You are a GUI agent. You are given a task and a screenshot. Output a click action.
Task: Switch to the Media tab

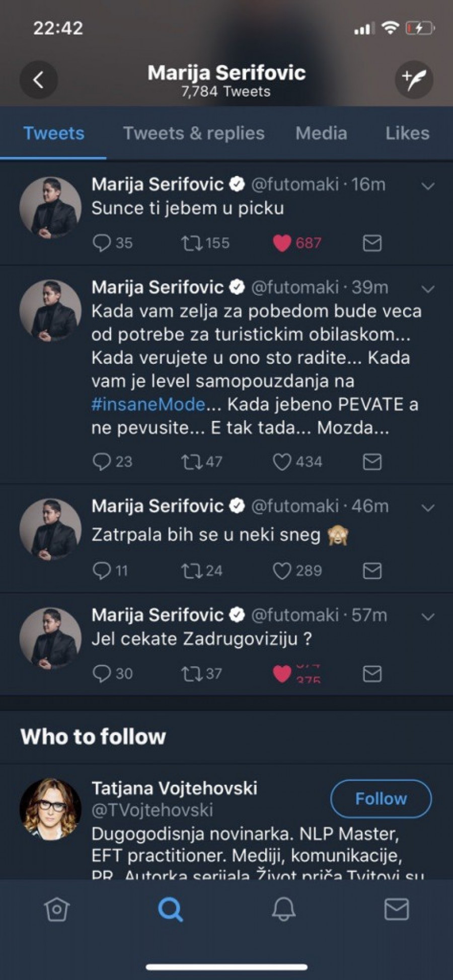(321, 133)
